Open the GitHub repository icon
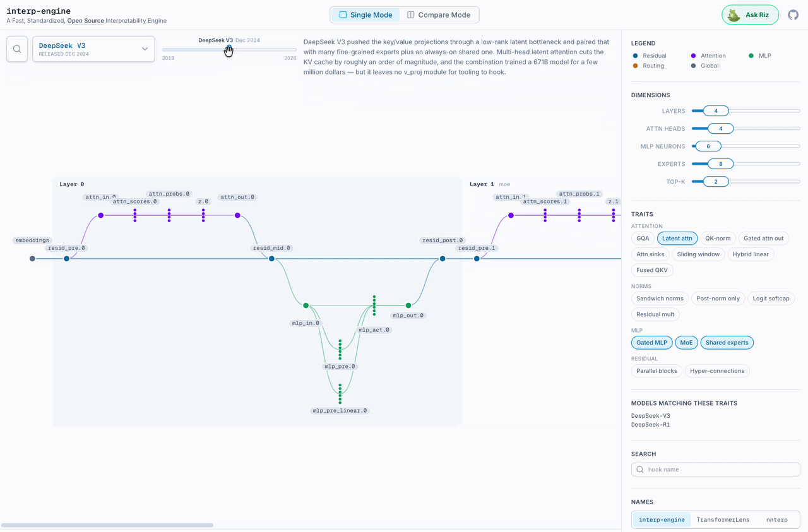The width and height of the screenshot is (808, 532). (x=793, y=15)
